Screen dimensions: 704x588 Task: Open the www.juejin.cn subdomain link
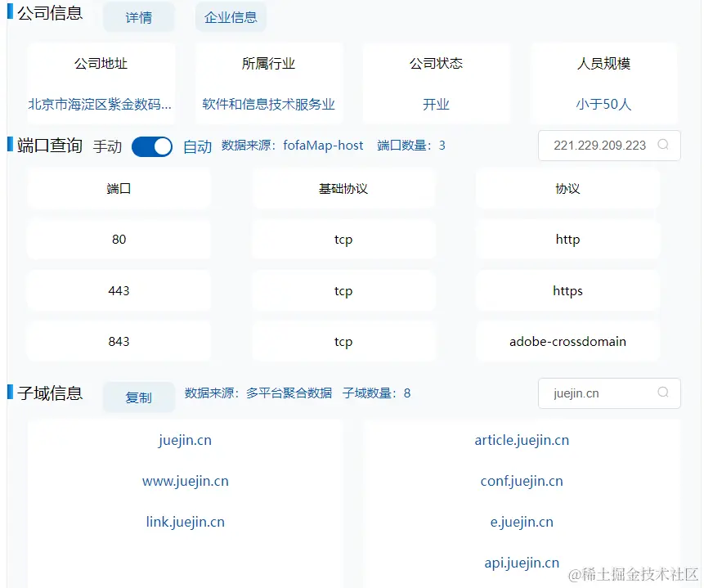(x=186, y=481)
